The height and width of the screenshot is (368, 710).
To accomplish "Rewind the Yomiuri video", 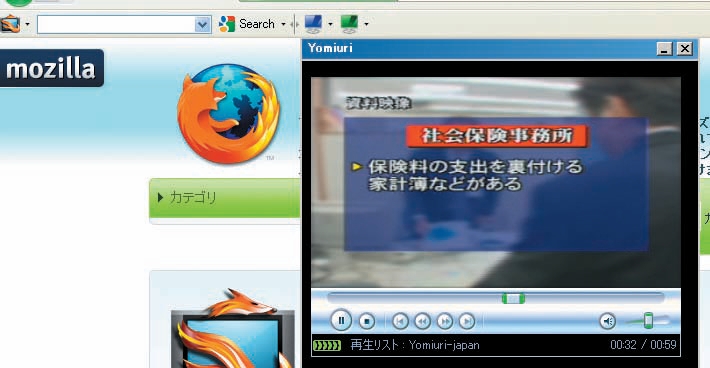I will pyautogui.click(x=422, y=321).
